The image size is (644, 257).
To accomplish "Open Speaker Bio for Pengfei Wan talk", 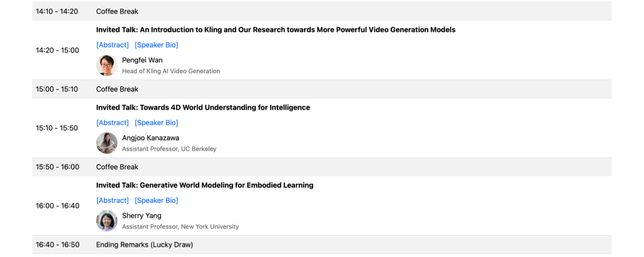I will [156, 45].
